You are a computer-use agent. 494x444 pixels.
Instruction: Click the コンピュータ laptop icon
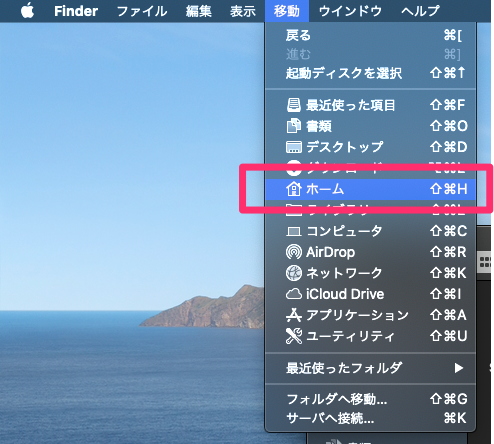294,231
